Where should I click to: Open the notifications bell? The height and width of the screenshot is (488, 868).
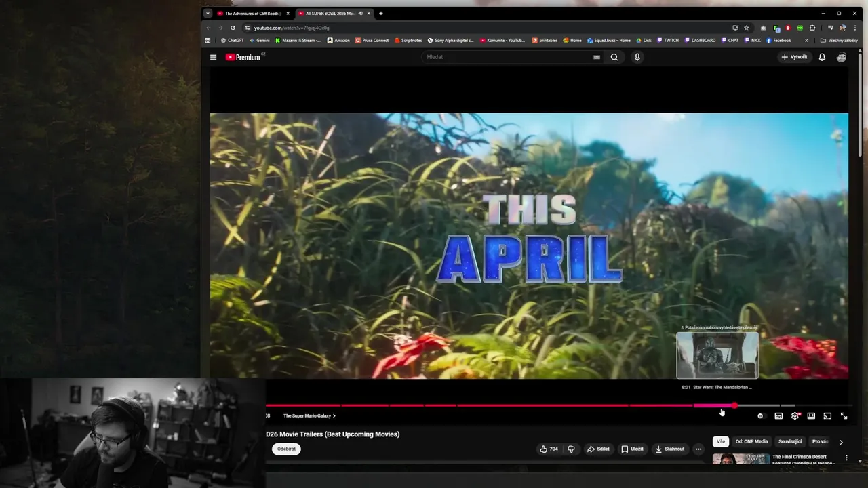[822, 57]
